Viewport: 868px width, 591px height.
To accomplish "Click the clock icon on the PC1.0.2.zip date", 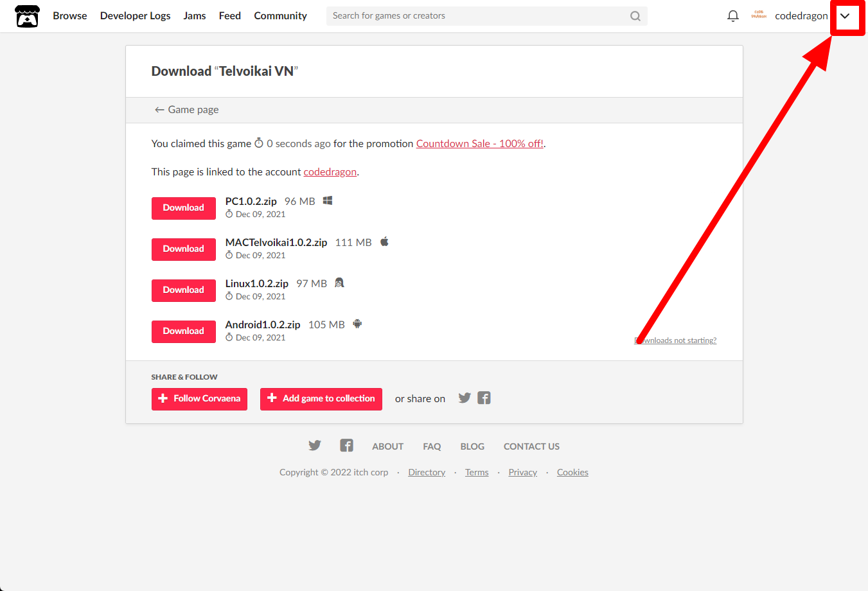I will [229, 215].
